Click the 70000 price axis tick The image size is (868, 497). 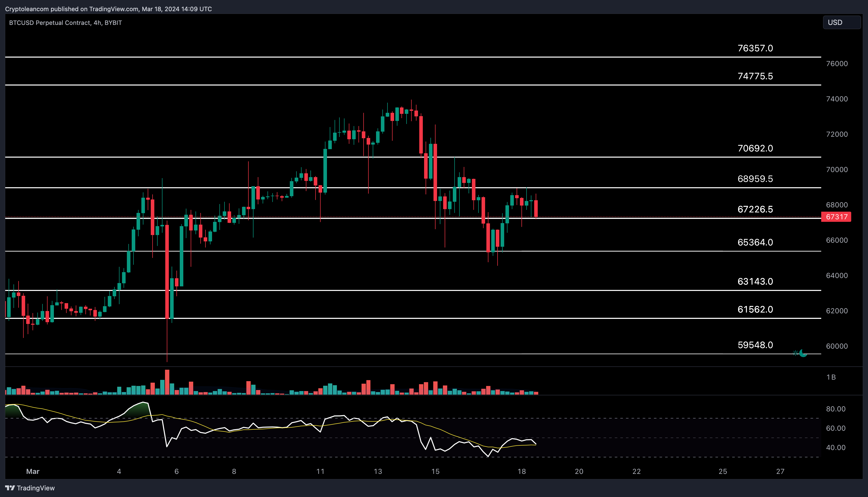point(836,170)
